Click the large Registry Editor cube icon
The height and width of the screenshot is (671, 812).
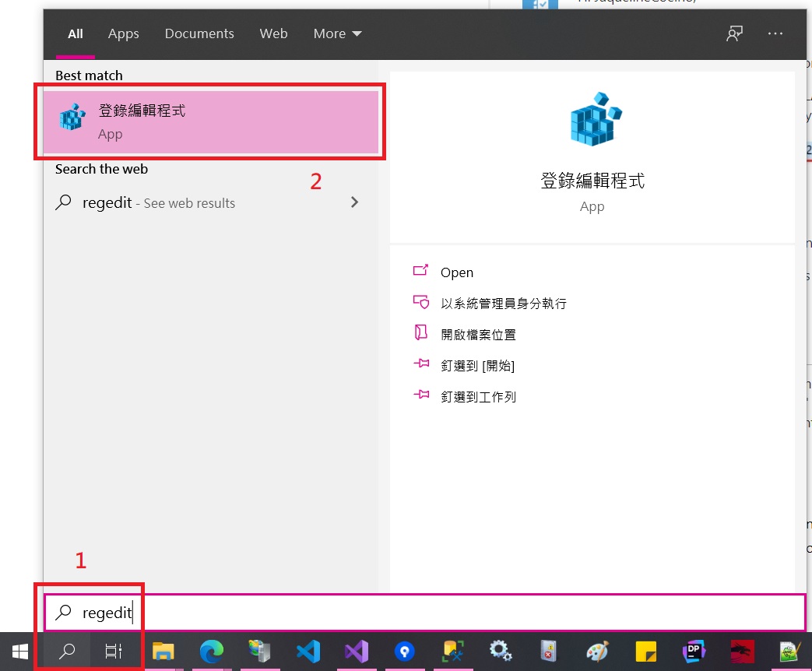click(594, 119)
